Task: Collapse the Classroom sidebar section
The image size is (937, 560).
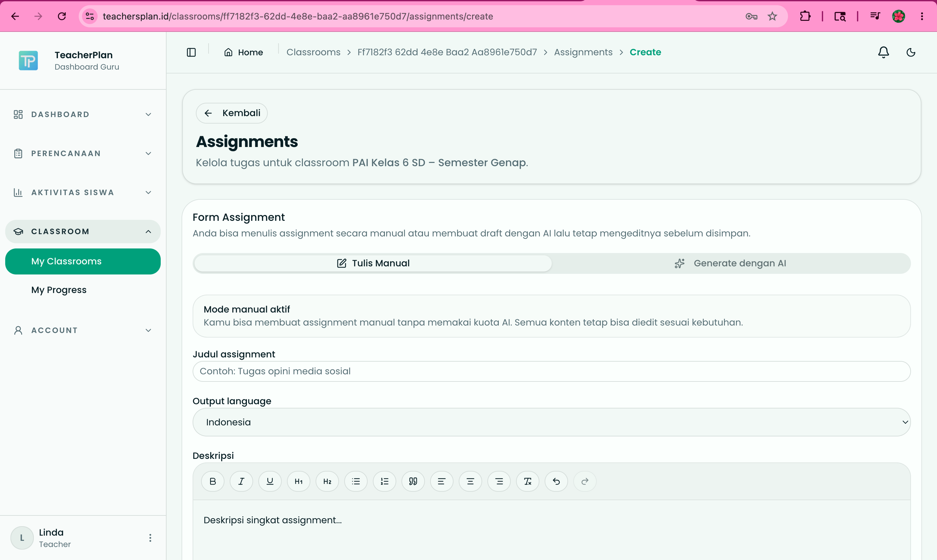Action: (83, 231)
